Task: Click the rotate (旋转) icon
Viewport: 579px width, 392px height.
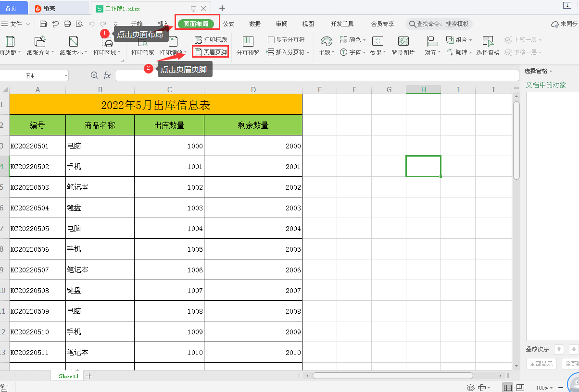Action: [x=450, y=52]
